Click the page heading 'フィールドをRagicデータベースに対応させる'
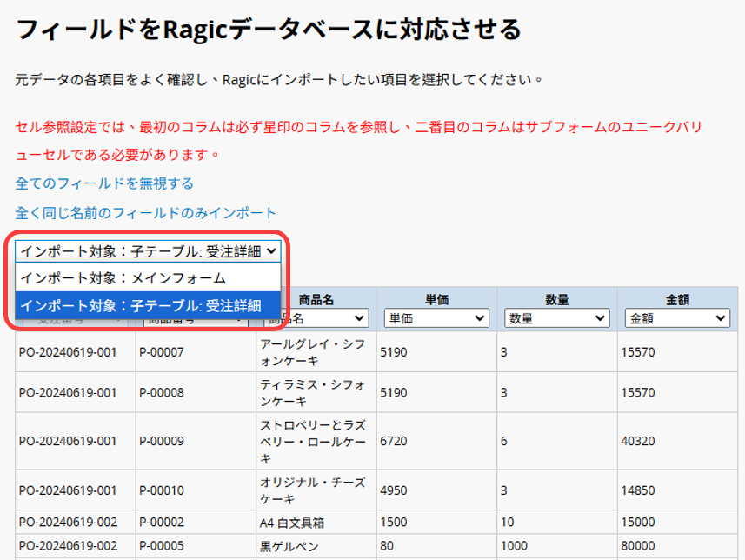Screen dimensions: 745x560 click(x=269, y=30)
